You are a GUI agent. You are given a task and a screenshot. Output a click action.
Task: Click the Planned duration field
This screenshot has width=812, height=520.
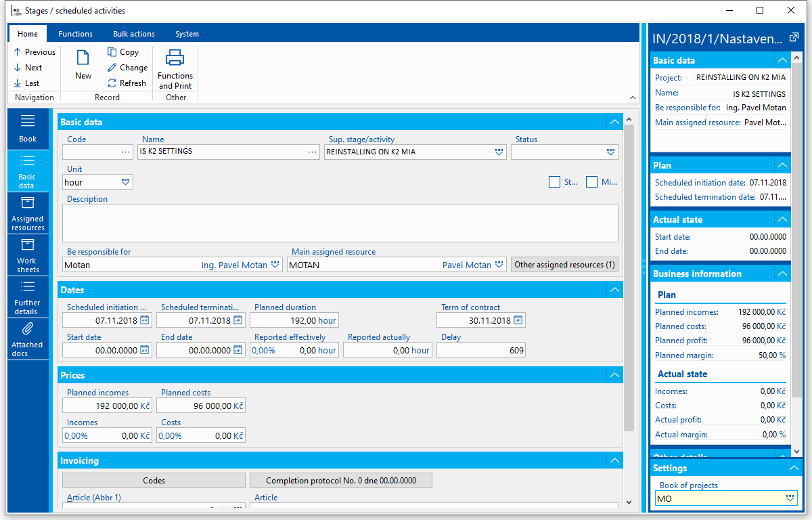tap(294, 320)
